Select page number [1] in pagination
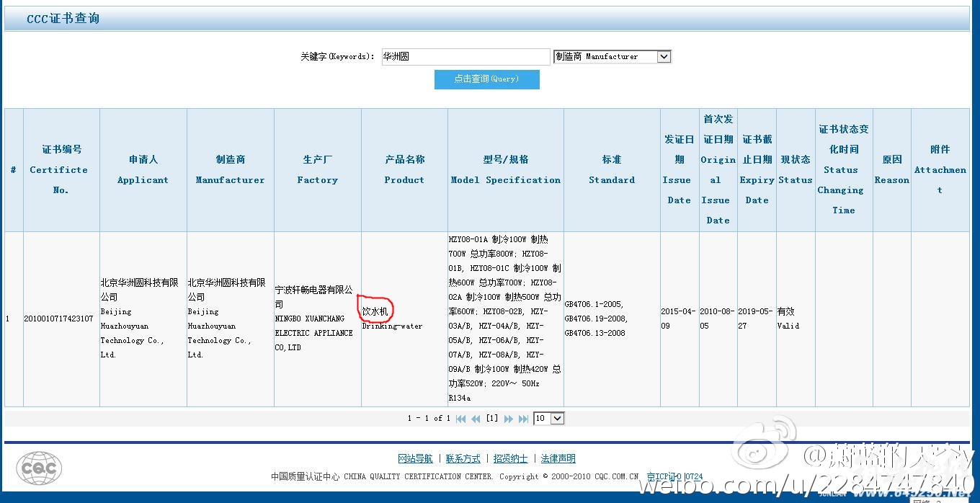Screen dimensions: 980x503 pyautogui.click(x=492, y=419)
